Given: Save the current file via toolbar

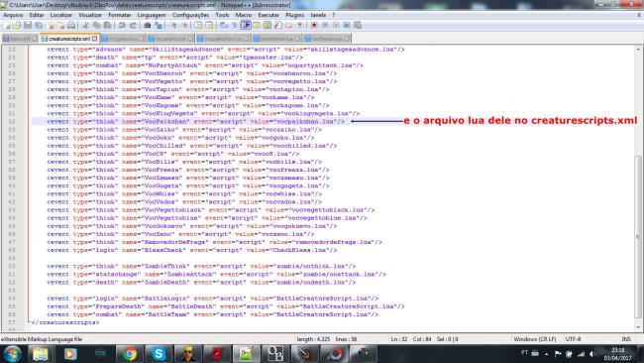Looking at the screenshot, I should tap(28, 26).
